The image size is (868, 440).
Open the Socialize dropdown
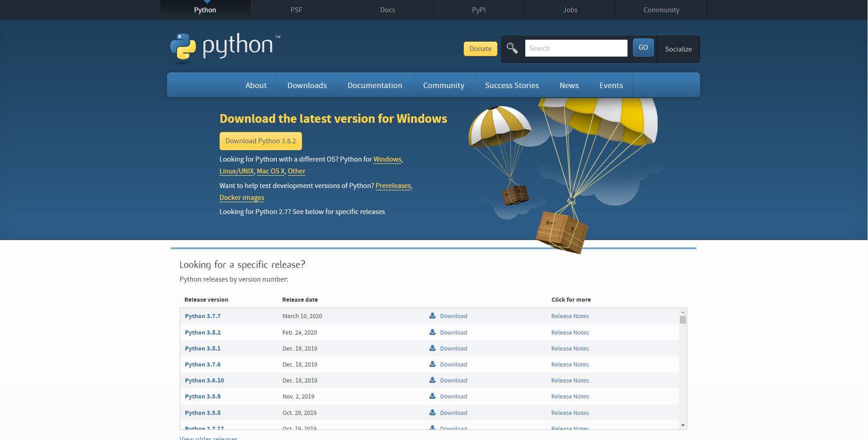click(679, 49)
